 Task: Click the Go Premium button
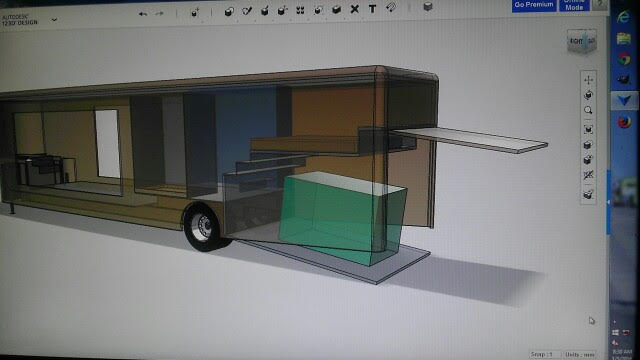[x=534, y=5]
